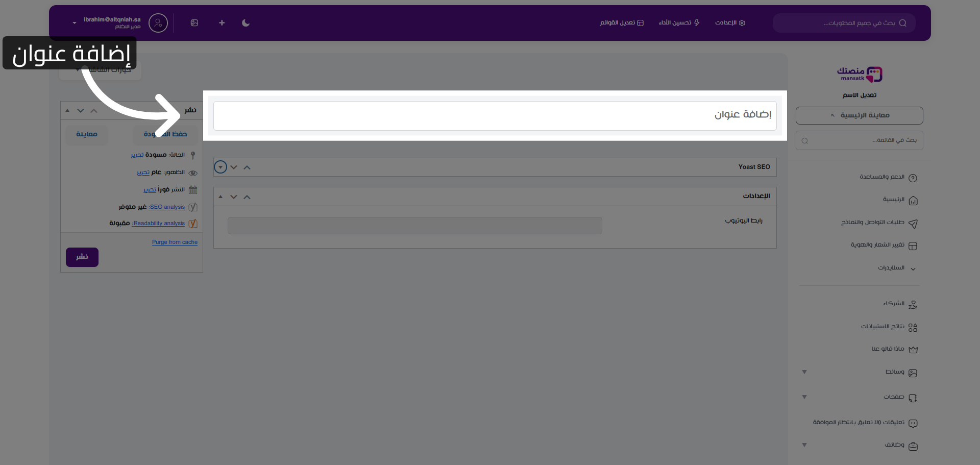This screenshot has width=980, height=465.
Task: Open تعديل القوائم menu item
Action: (x=622, y=23)
